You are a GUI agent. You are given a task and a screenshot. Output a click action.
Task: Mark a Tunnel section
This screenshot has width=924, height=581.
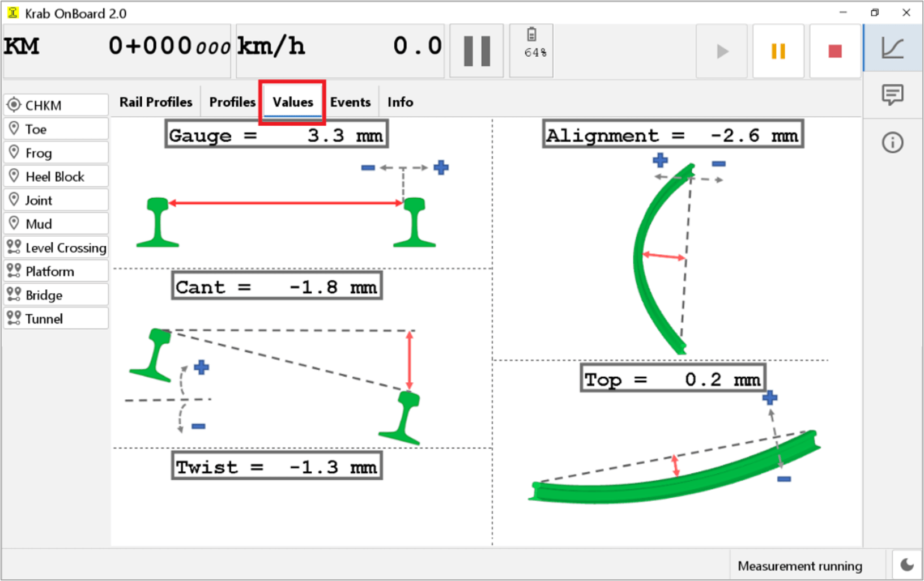pos(56,319)
